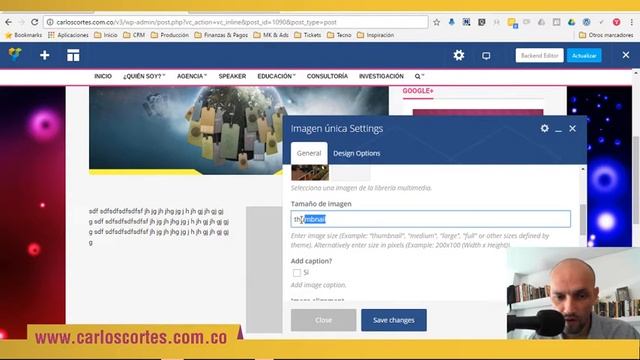
Task: Open the red circular extension icon
Action: [x=616, y=22]
